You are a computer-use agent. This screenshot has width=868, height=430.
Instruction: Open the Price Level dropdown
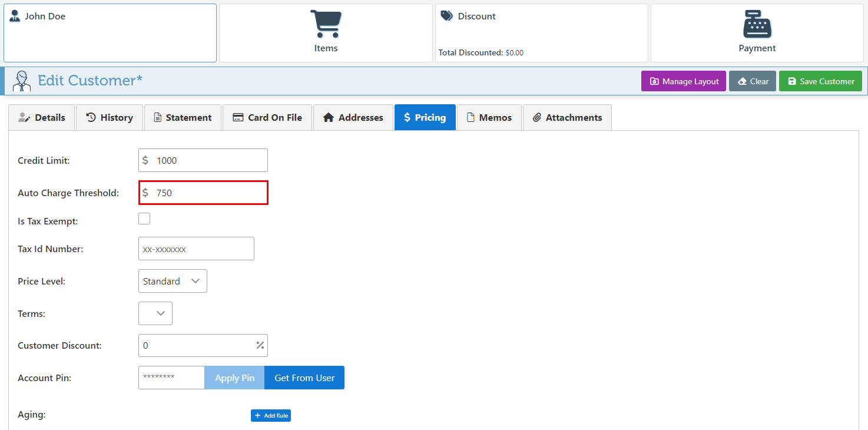point(173,281)
